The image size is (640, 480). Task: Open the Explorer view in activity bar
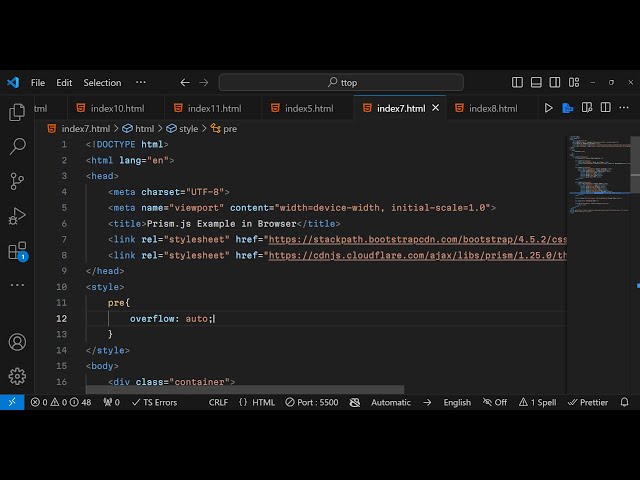click(17, 113)
